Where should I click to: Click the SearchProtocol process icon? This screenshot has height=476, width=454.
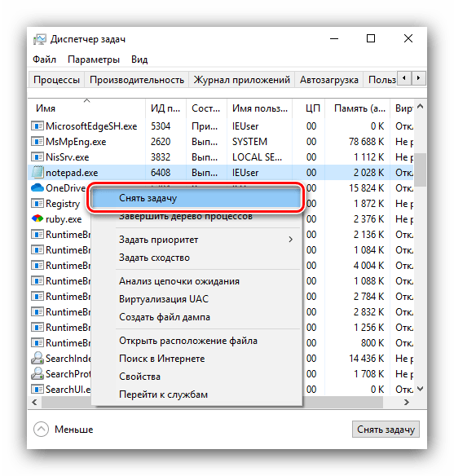point(37,373)
